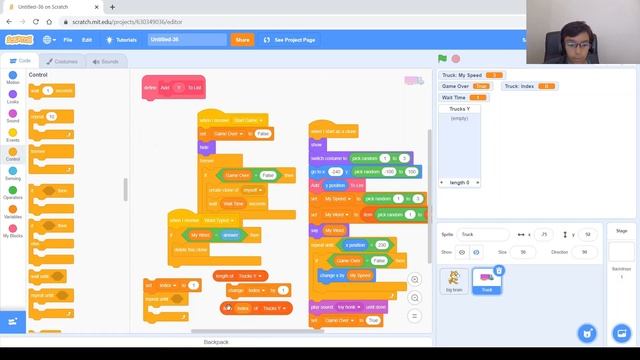
Task: Open dropdown on 'when I receive Word Typed' block
Action: pos(232,220)
